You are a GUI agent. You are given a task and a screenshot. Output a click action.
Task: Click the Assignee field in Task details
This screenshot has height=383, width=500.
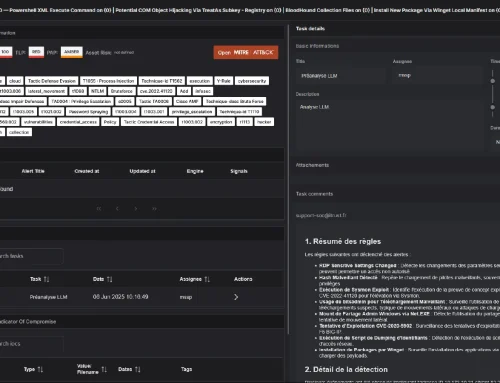point(438,76)
